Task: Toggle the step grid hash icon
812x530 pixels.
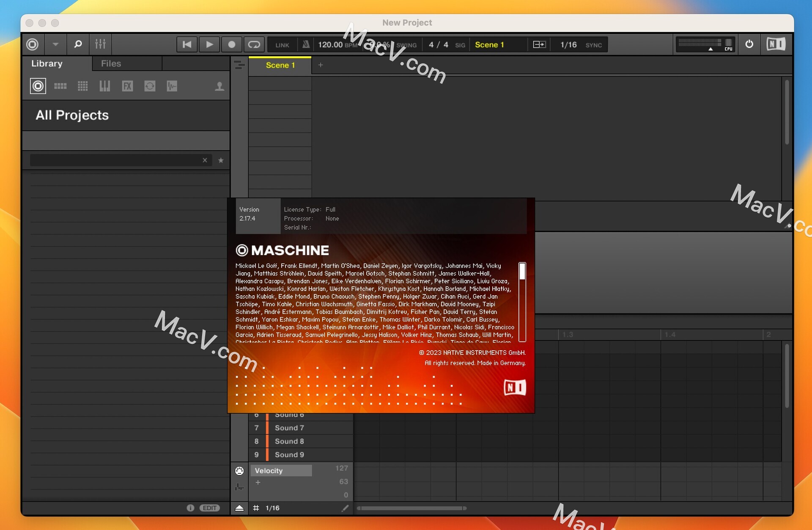Action: [256, 508]
